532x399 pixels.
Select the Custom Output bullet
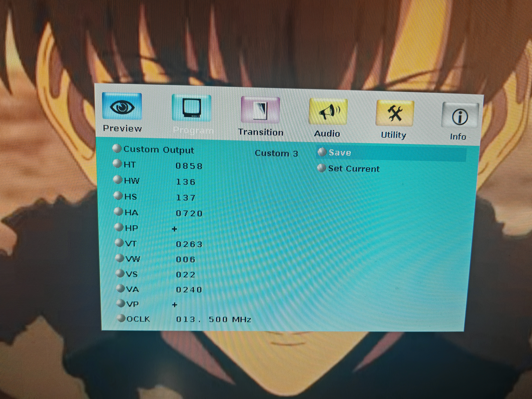point(117,148)
